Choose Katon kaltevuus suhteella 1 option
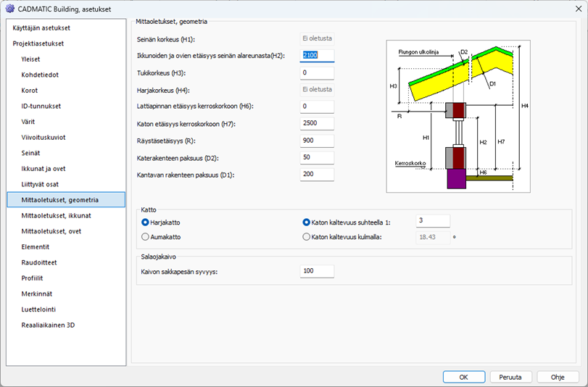This screenshot has width=588, height=387. pyautogui.click(x=306, y=222)
